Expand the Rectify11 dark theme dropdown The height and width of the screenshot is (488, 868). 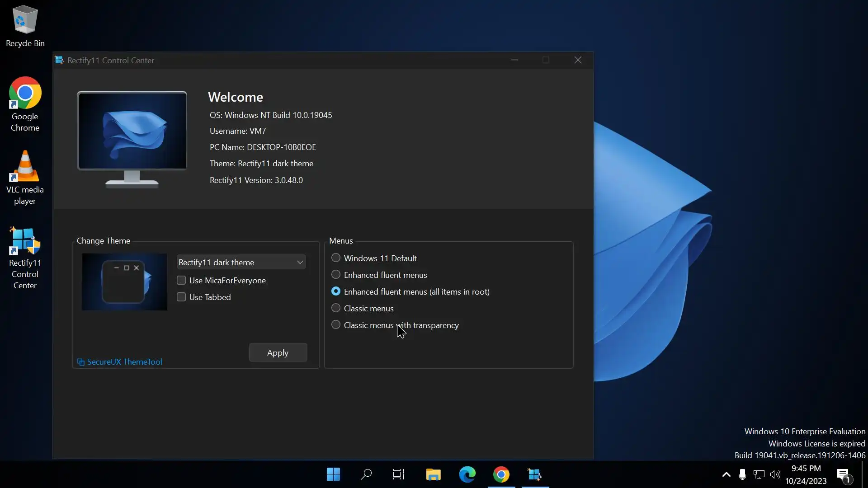tap(241, 263)
